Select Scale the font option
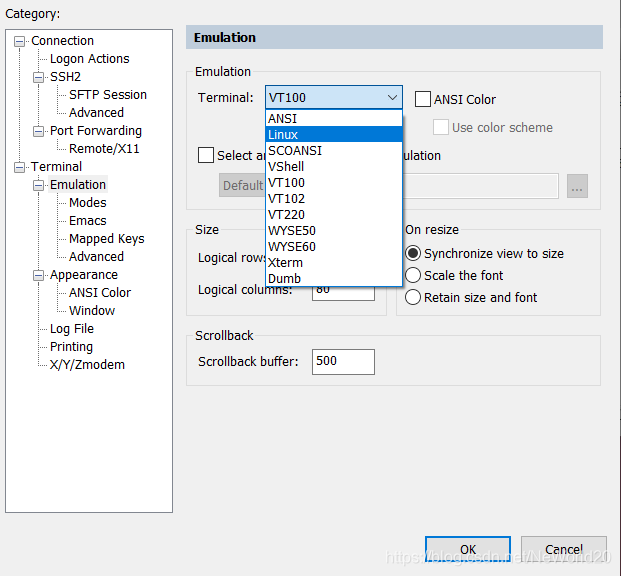This screenshot has height=576, width=621. pos(413,275)
